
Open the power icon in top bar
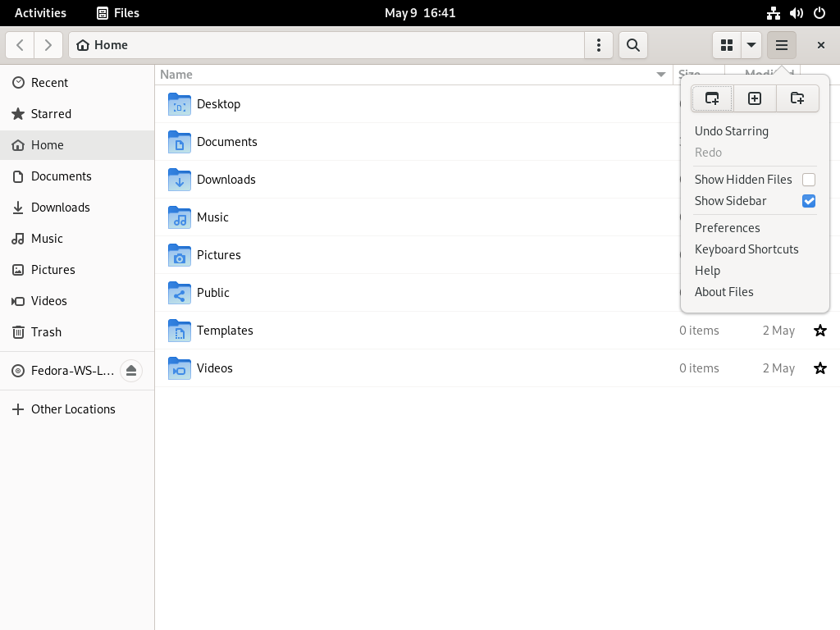(x=819, y=13)
